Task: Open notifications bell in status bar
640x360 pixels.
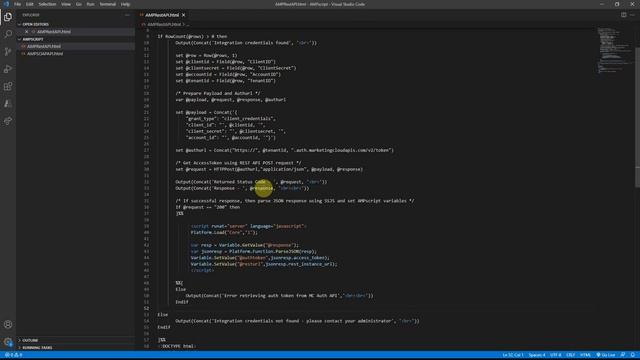Action: pyautogui.click(x=632, y=355)
